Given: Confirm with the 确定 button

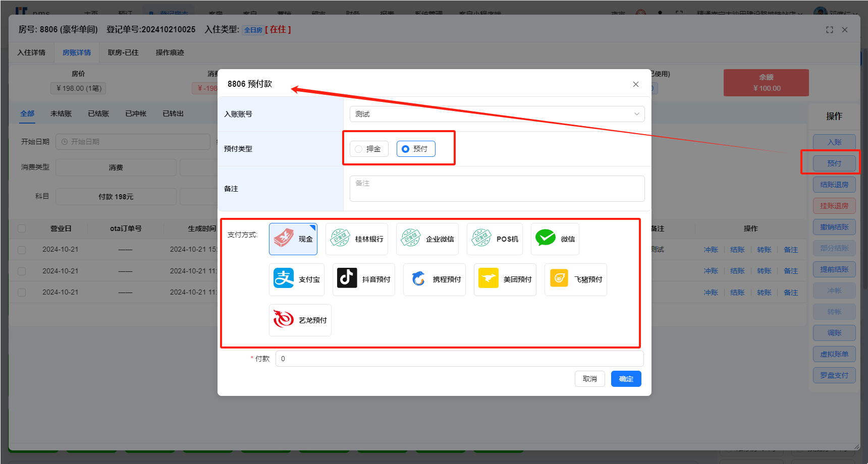Looking at the screenshot, I should point(626,379).
